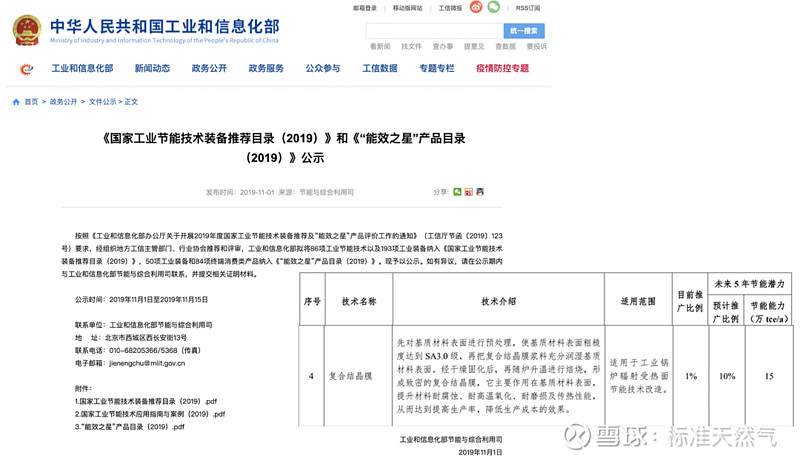Click table header 节能能力 (万 tce/a)
Image resolution: width=800 pixels, height=461 pixels.
(x=769, y=312)
